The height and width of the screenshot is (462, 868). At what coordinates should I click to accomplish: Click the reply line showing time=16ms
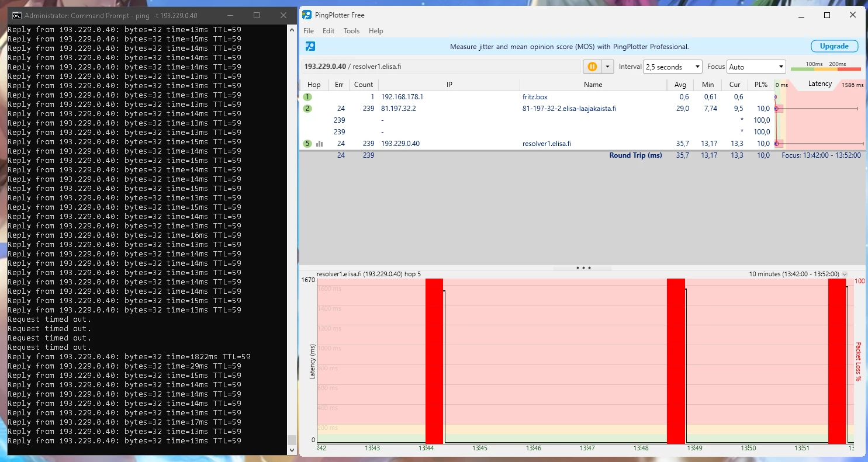pos(125,235)
